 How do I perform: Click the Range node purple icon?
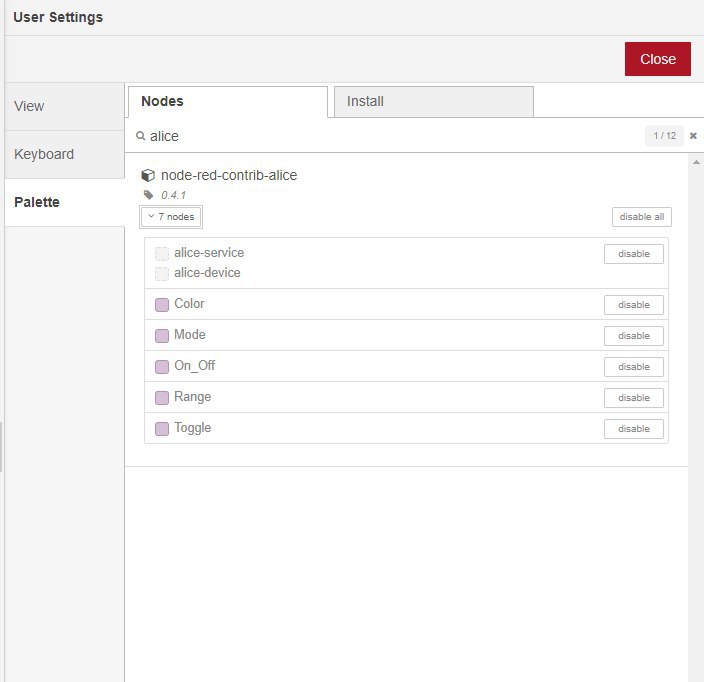coord(162,397)
